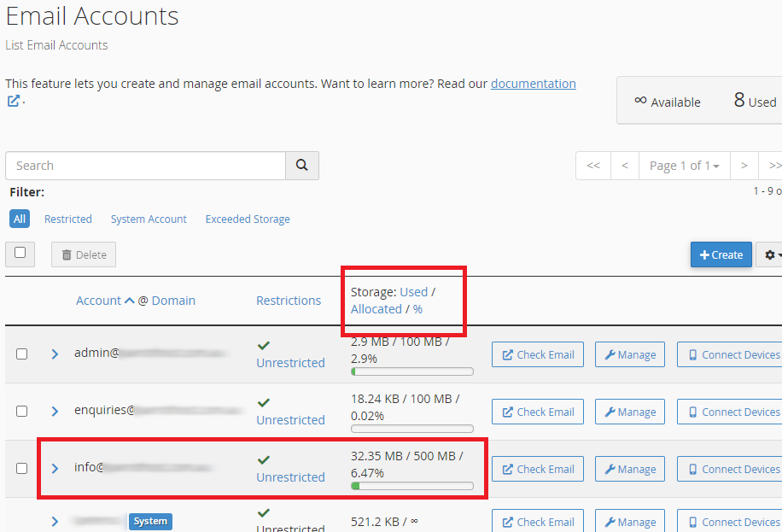Click the search magnifier icon button
Image resolution: width=782 pixels, height=532 pixels.
point(301,166)
